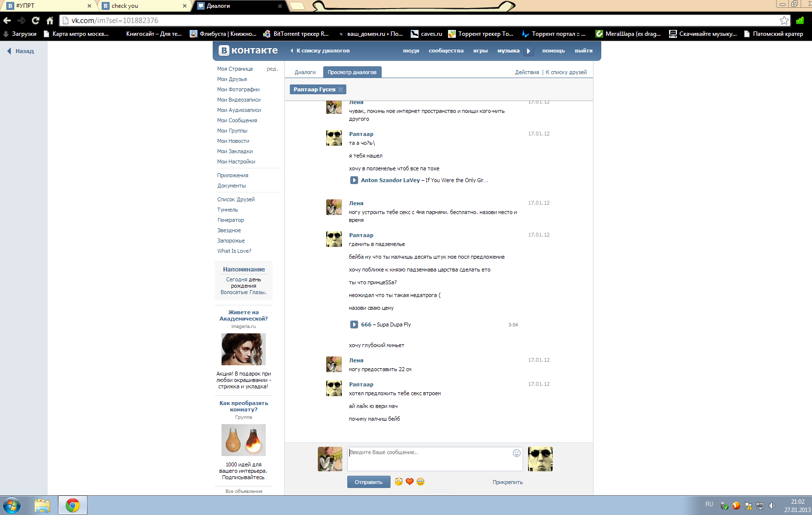
Task: Insert the surprised face emoji
Action: (x=399, y=482)
